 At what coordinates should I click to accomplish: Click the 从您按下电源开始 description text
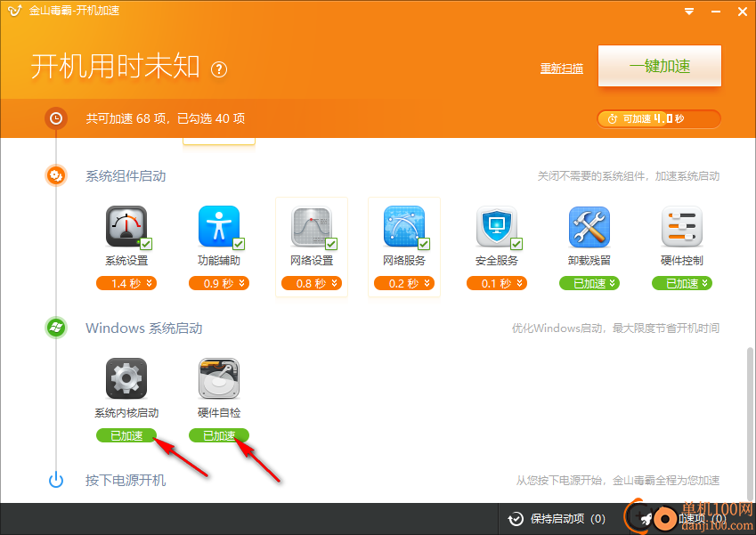(x=618, y=481)
